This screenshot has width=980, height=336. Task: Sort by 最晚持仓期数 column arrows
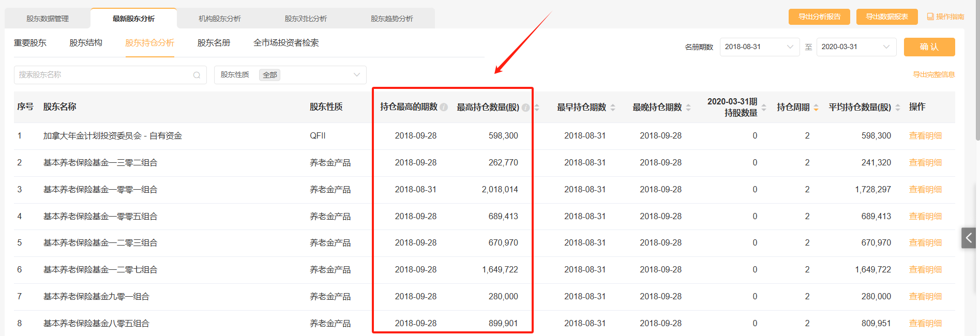pos(688,108)
